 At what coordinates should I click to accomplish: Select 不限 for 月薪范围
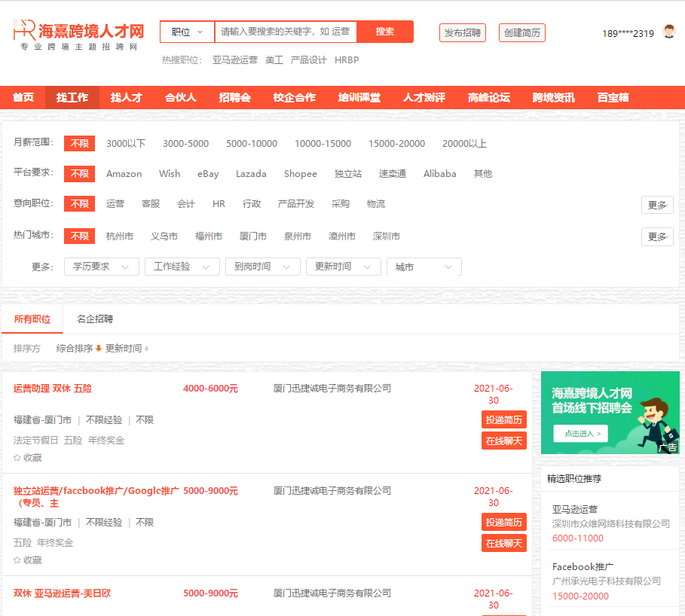[80, 143]
